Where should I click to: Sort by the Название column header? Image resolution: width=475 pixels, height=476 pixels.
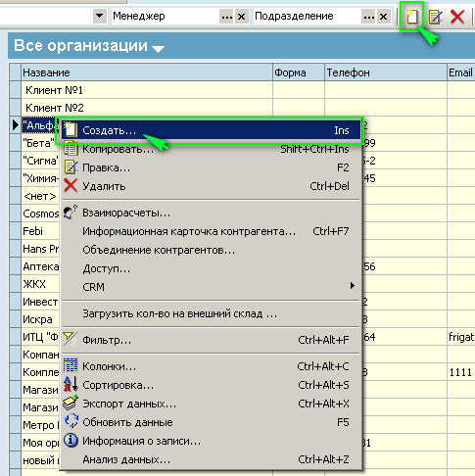[x=147, y=72]
